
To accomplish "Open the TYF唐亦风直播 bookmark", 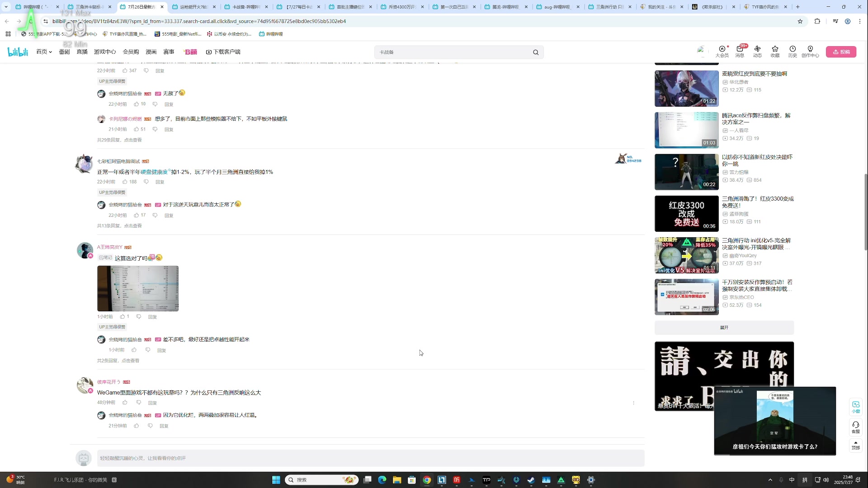I will click(124, 34).
